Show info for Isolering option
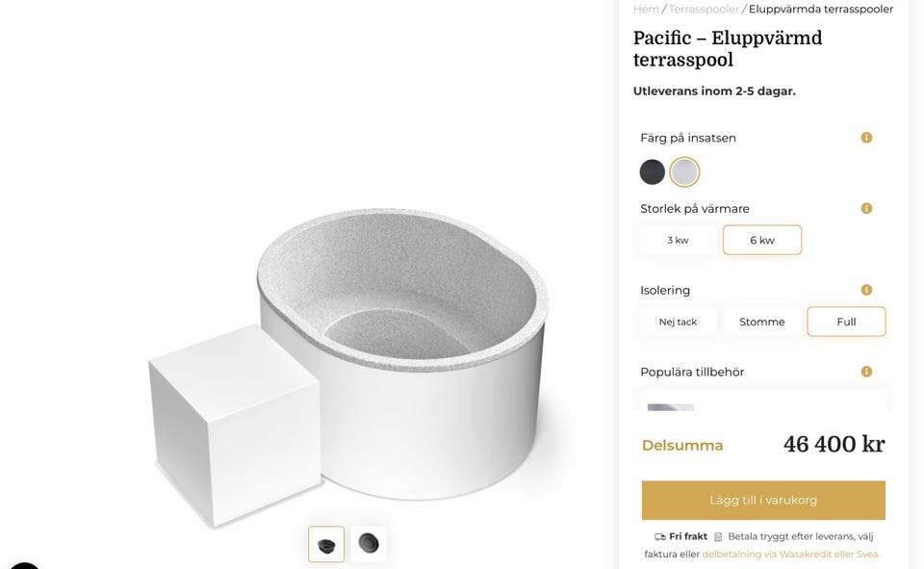 pyautogui.click(x=866, y=290)
